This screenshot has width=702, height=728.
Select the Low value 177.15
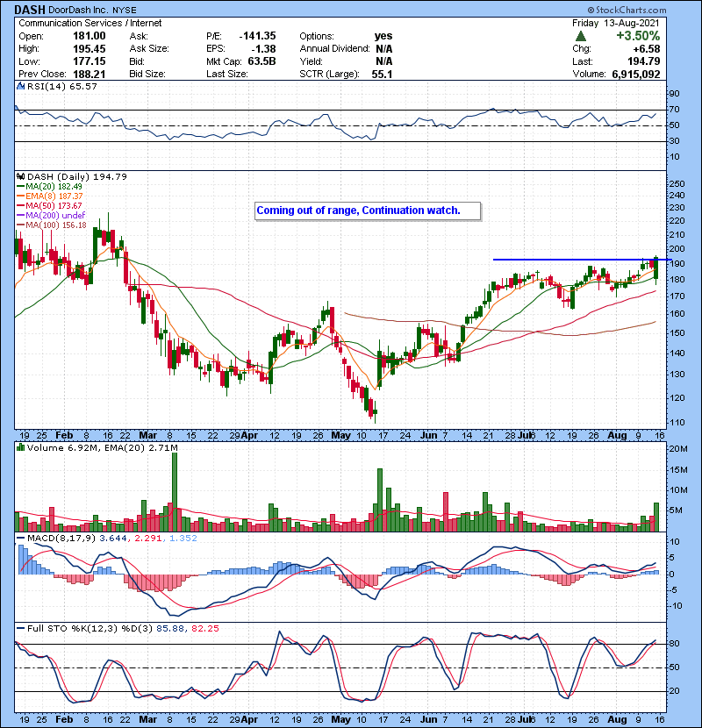point(90,61)
